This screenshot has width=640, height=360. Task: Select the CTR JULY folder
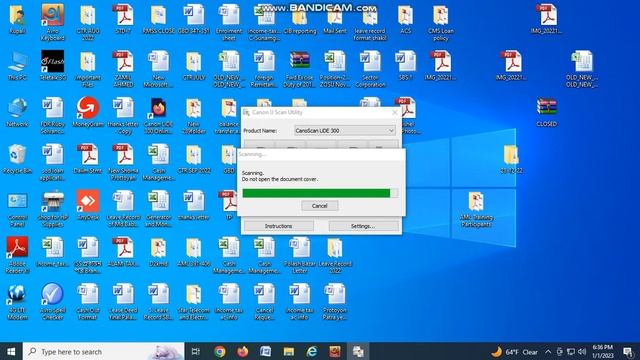pyautogui.click(x=194, y=66)
